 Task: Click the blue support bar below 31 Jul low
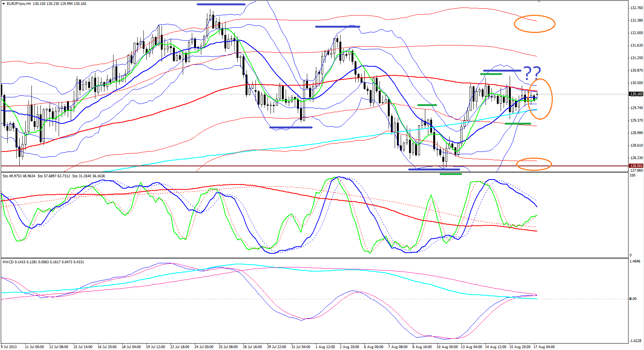point(291,127)
